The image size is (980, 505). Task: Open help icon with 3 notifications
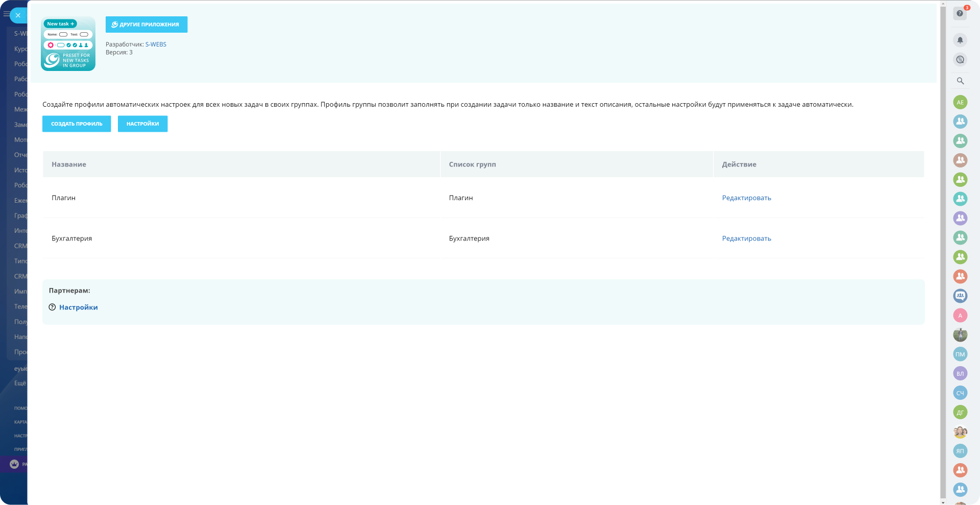pos(960,13)
